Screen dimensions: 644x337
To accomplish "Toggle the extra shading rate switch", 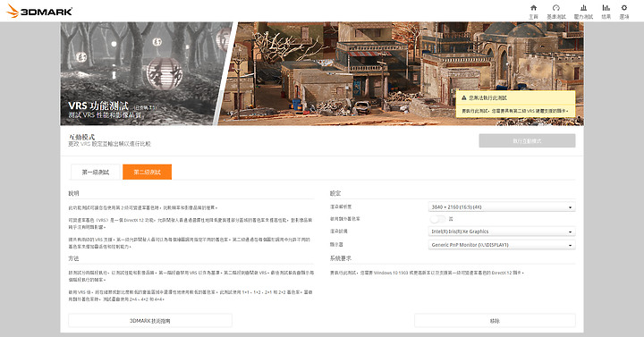I will (437, 219).
